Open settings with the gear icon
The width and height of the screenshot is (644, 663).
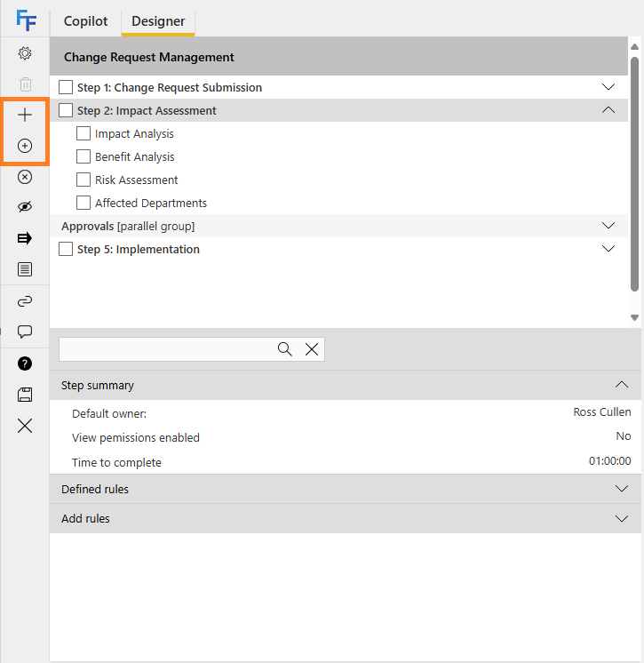pos(25,53)
